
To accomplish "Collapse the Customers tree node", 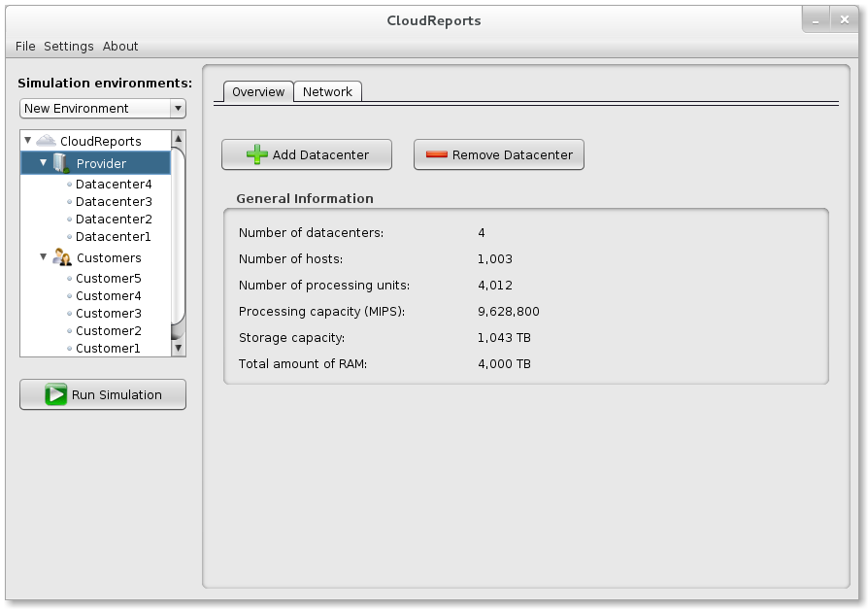I will click(x=42, y=257).
